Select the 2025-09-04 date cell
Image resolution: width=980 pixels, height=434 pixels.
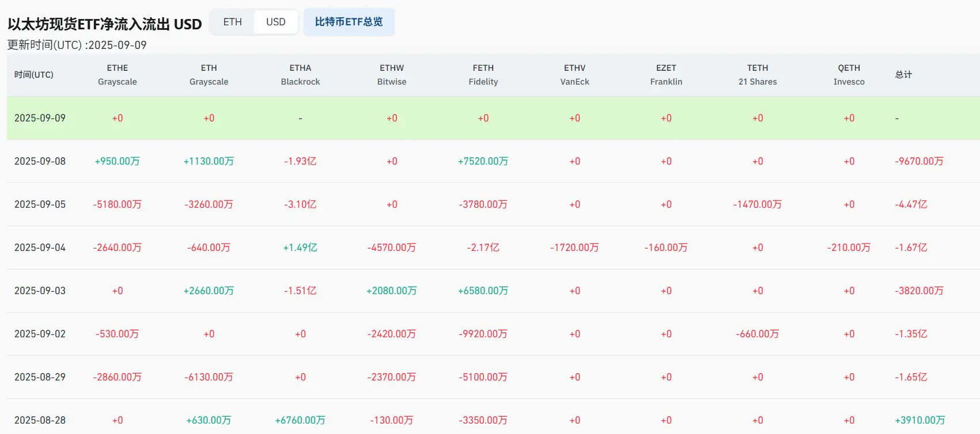(x=40, y=248)
